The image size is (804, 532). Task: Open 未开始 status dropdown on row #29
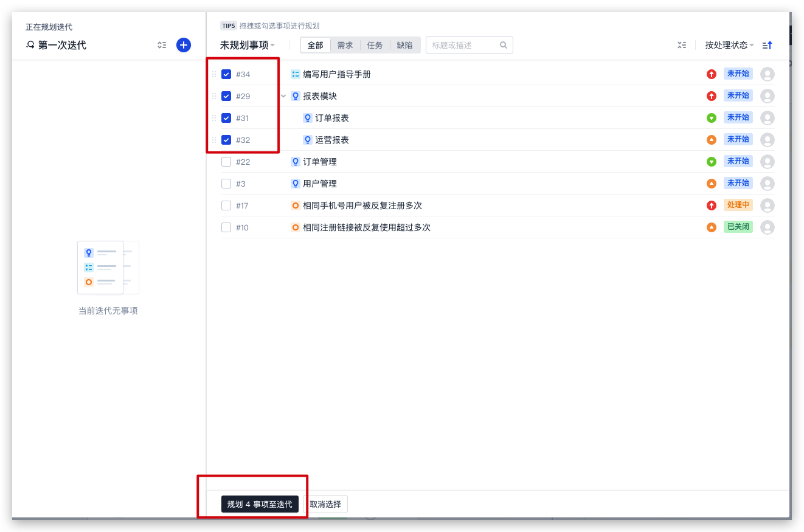[x=738, y=95]
